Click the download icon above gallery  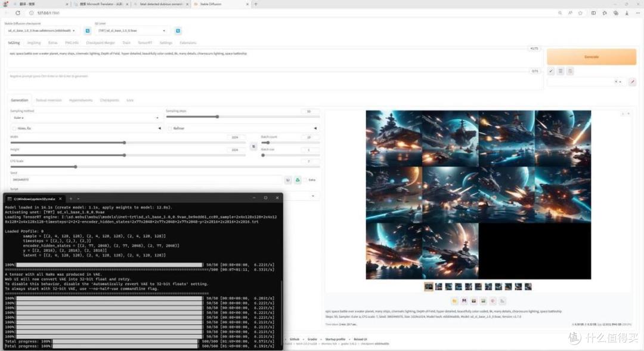click(x=623, y=113)
